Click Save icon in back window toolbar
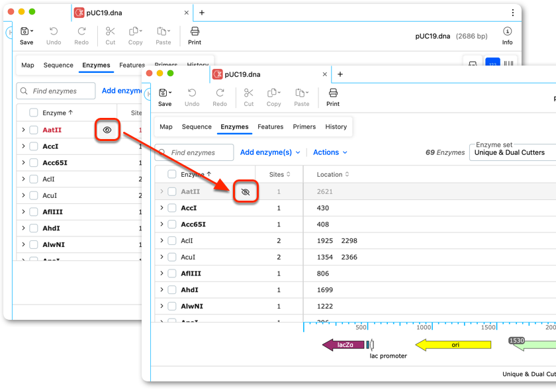Screen dimensions: 556x392 [x=24, y=31]
